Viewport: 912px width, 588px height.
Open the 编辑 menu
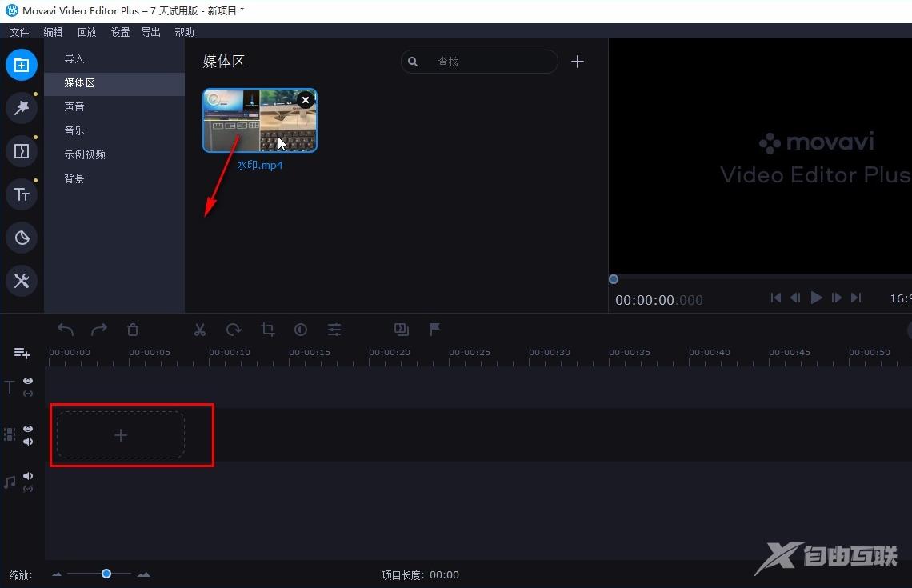click(53, 32)
